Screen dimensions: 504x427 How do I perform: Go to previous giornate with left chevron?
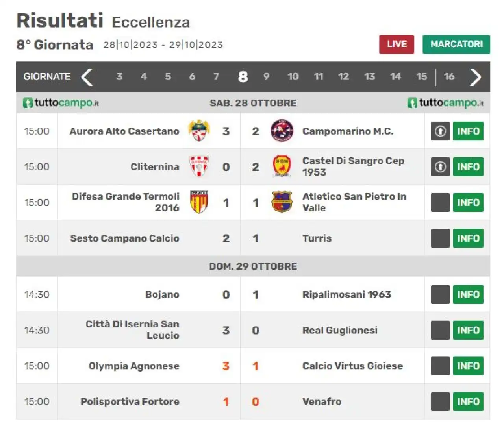(87, 77)
